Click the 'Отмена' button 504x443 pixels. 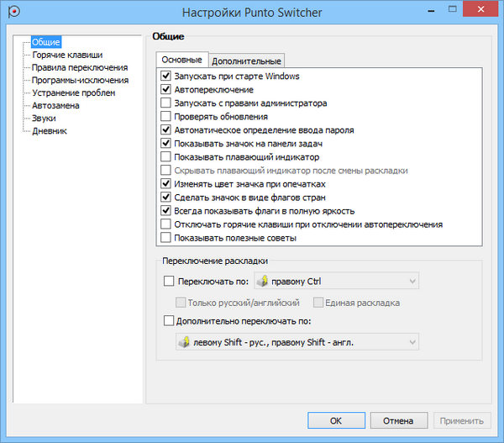pyautogui.click(x=398, y=420)
